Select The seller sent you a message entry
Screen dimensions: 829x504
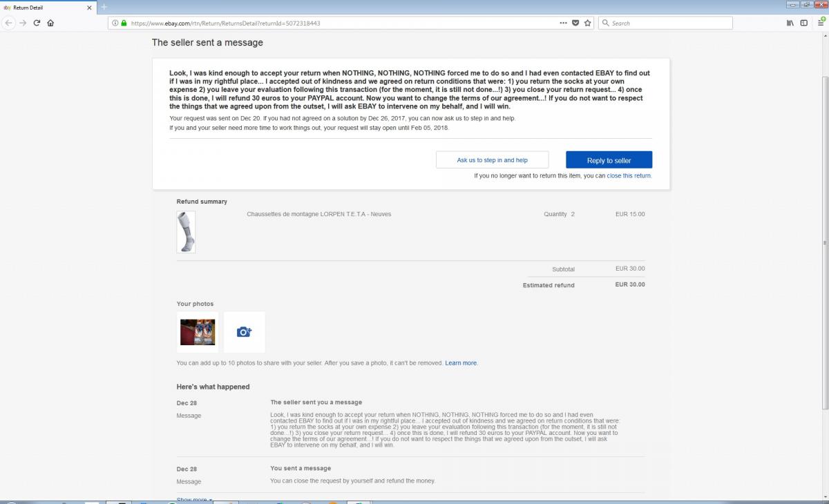316,402
